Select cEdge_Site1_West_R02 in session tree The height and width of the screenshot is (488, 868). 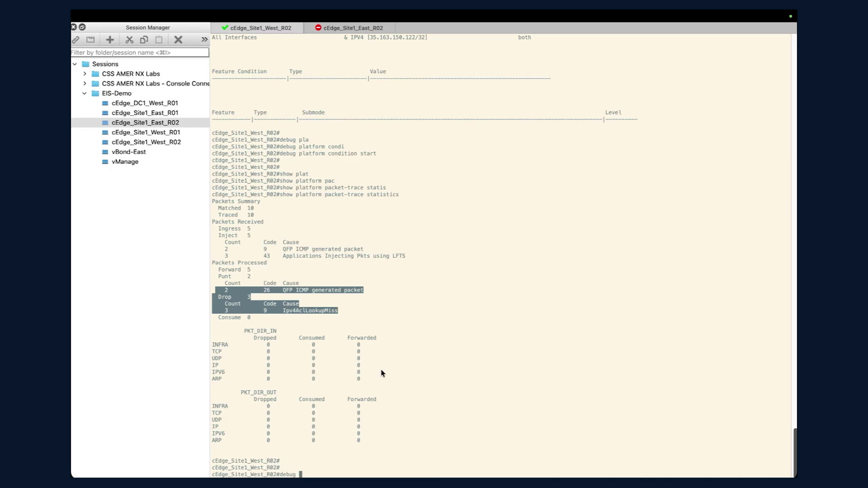146,142
